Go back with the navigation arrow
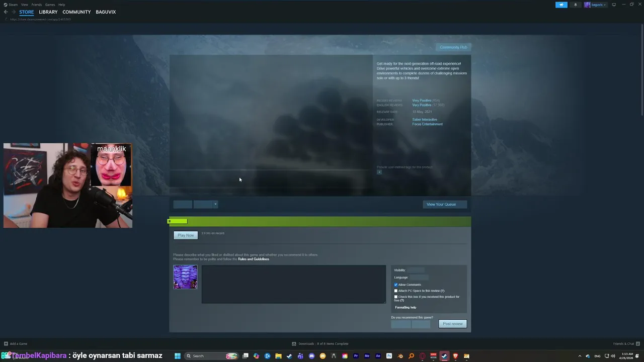 tap(6, 12)
